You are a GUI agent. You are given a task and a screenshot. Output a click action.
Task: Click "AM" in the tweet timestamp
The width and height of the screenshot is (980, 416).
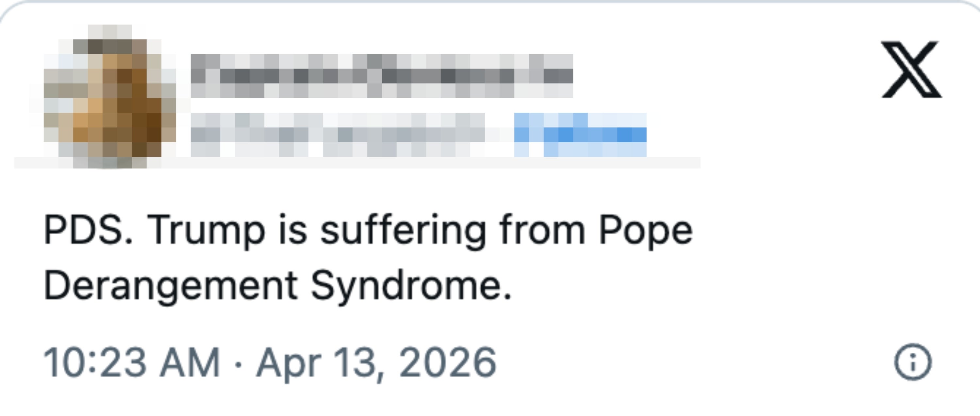[x=190, y=363]
